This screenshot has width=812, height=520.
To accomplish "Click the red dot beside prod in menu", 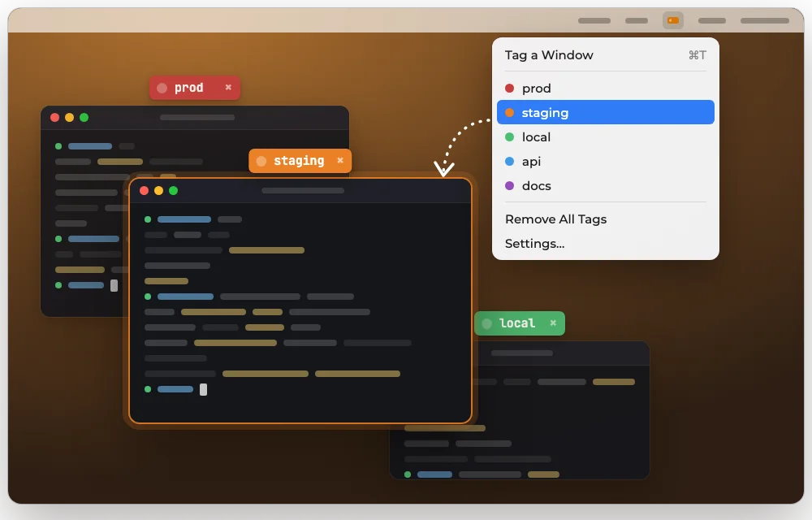I will 510,88.
